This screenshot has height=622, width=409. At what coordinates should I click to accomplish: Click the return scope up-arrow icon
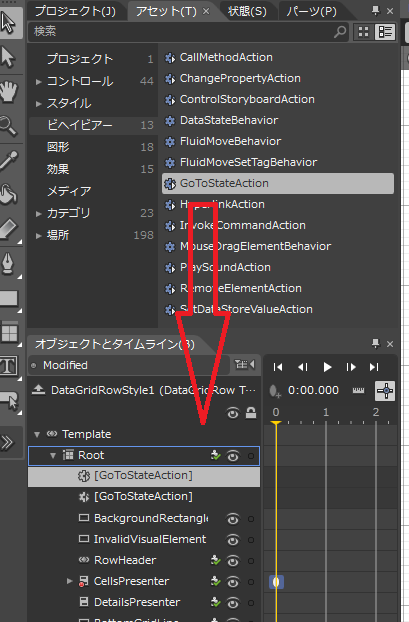pyautogui.click(x=38, y=390)
